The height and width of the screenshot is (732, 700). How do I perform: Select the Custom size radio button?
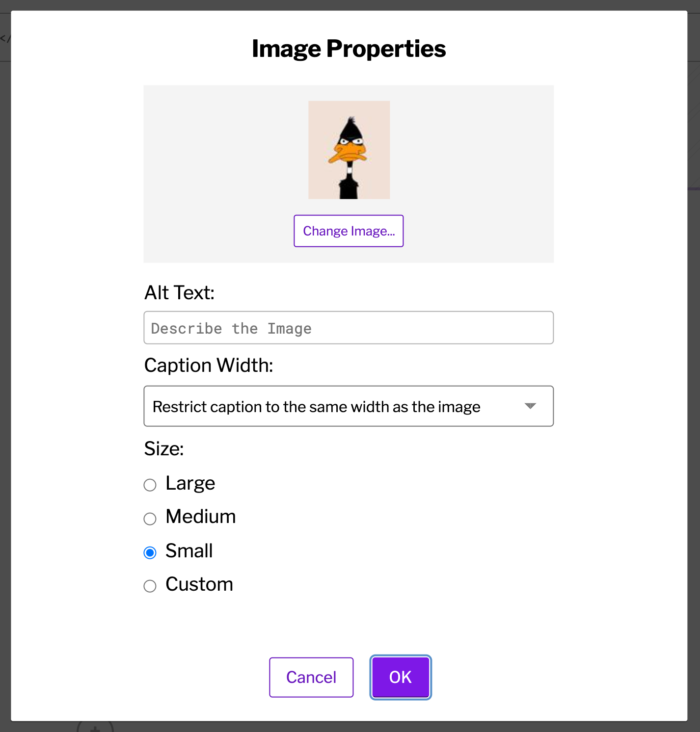[x=150, y=586]
